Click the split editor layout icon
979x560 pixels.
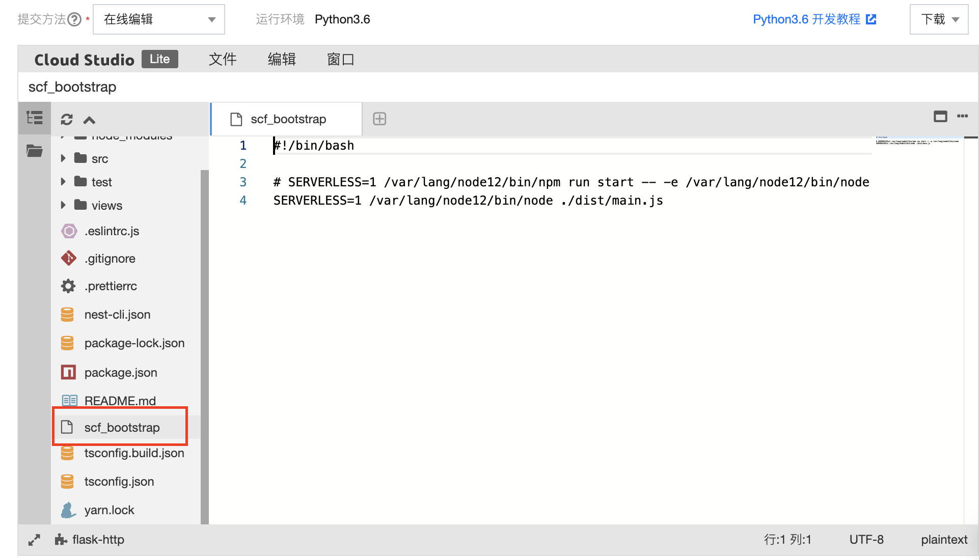(940, 119)
